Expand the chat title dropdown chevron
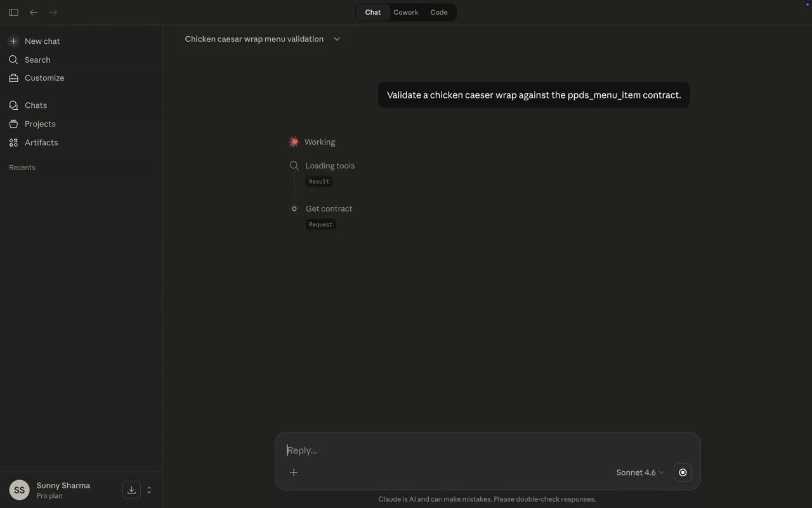Screen dimensions: 812x508 click(x=337, y=39)
